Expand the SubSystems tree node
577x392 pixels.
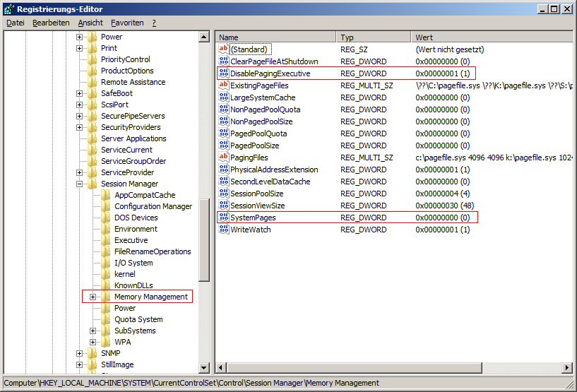[93, 331]
